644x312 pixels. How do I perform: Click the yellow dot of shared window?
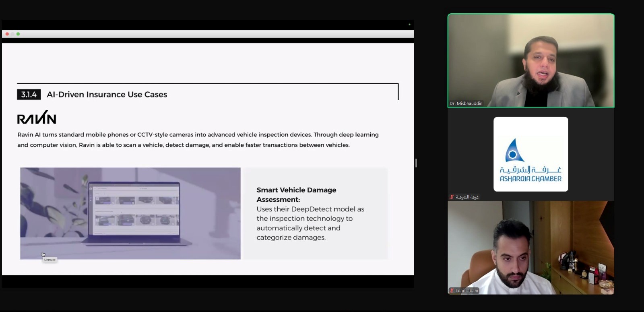(x=12, y=34)
